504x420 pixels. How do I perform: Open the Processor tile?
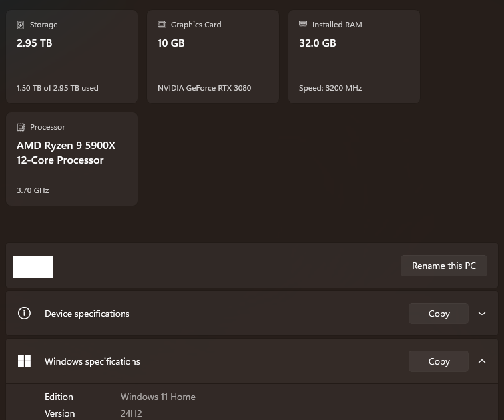click(x=72, y=159)
